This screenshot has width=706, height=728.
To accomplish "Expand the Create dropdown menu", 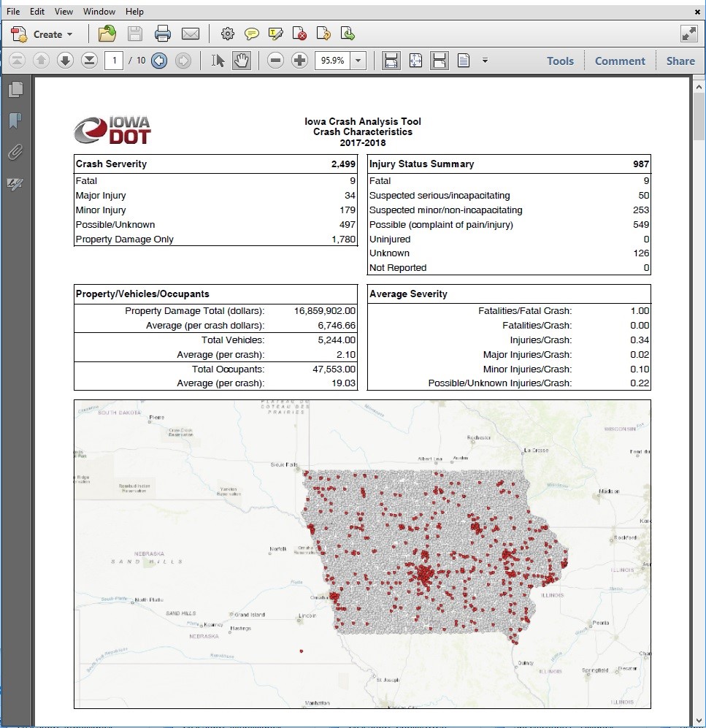I will coord(69,34).
